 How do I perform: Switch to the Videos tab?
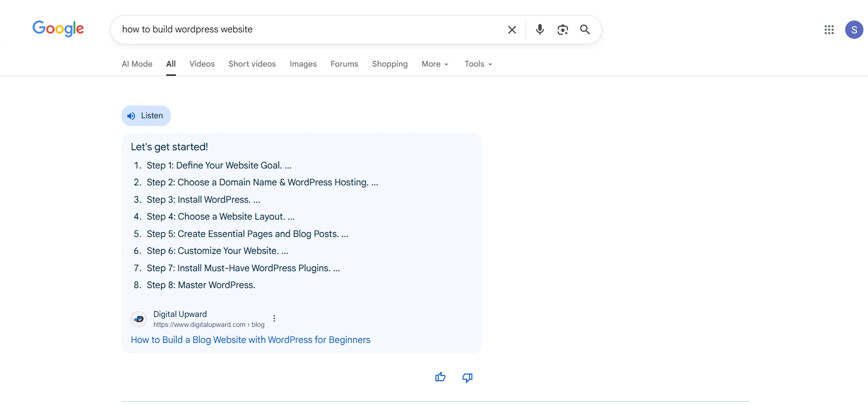tap(202, 64)
